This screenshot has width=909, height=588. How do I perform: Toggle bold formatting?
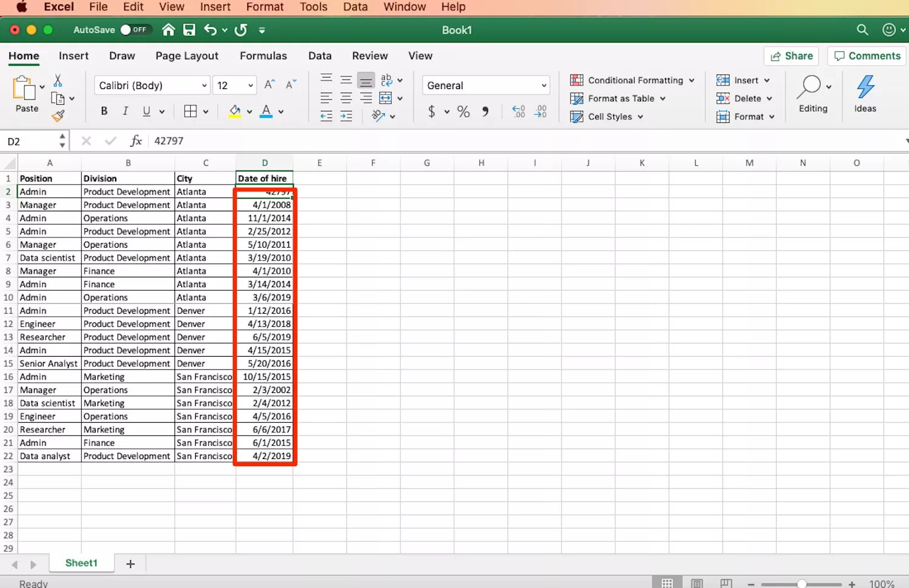point(104,111)
